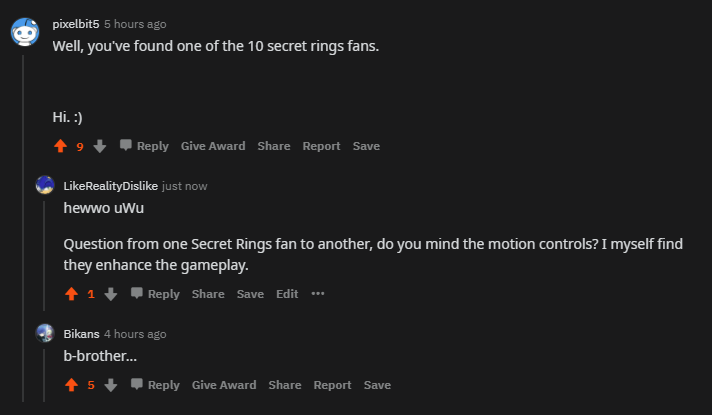The image size is (712, 415).
Task: Click pixelbit5's Snoo avatar
Action: (x=25, y=32)
